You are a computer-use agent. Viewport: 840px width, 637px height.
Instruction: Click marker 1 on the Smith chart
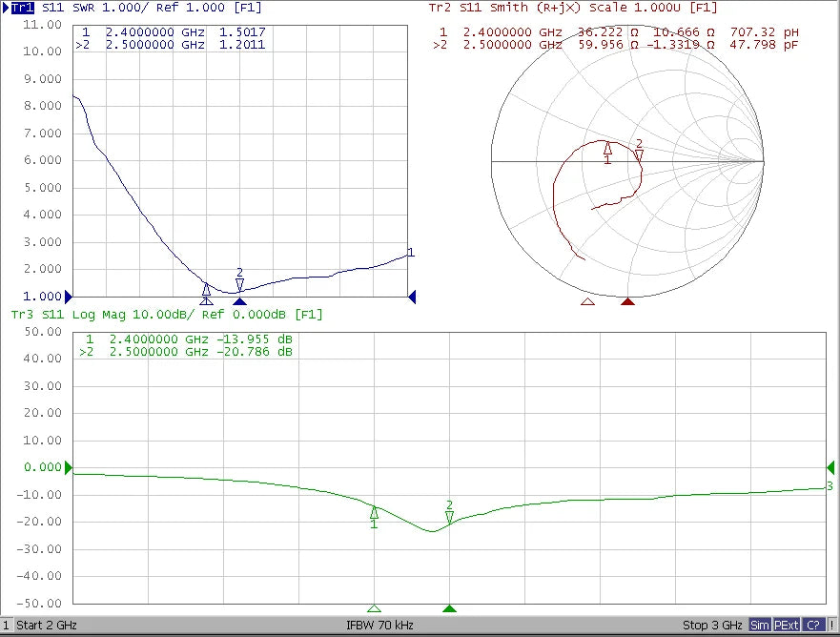point(607,148)
